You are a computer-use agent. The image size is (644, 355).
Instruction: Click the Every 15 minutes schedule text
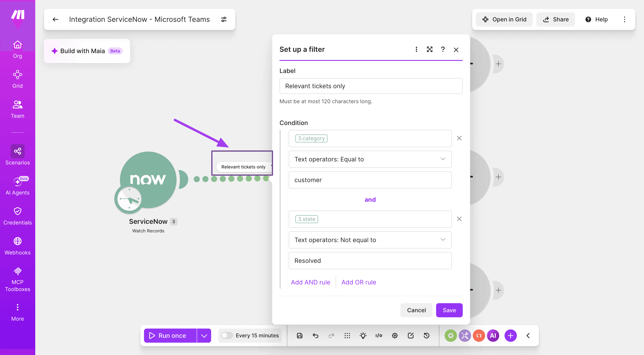[257, 335]
